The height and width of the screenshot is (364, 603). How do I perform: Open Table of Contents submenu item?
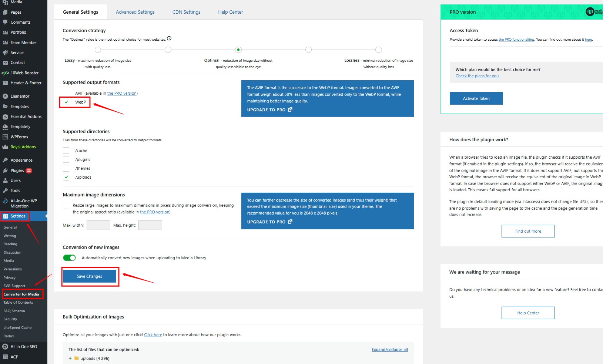point(18,303)
